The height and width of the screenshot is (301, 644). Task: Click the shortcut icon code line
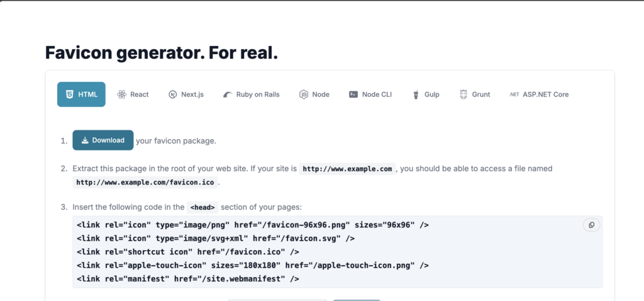point(187,252)
